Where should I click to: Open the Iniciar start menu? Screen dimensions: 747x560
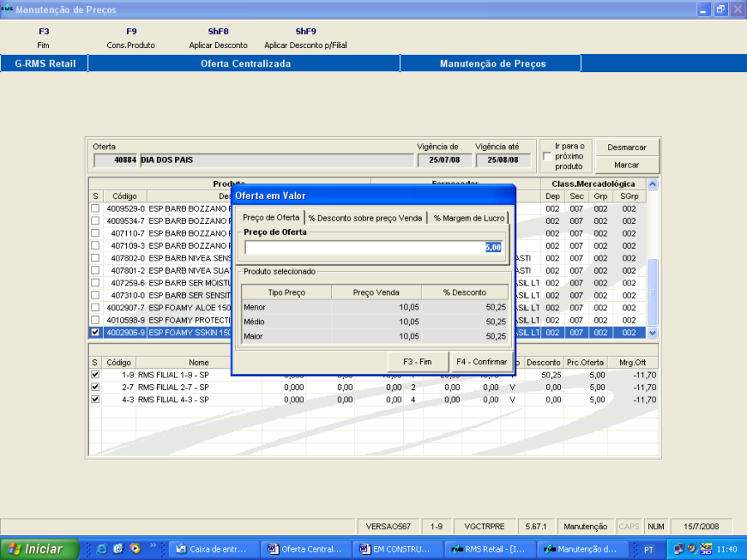click(39, 549)
